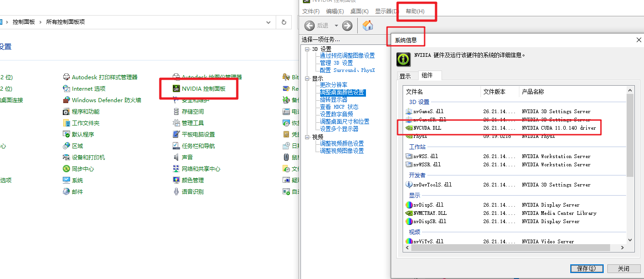Viewport: 644px width, 279px height.
Task: Open 颜色管理 icon
Action: coord(176,180)
